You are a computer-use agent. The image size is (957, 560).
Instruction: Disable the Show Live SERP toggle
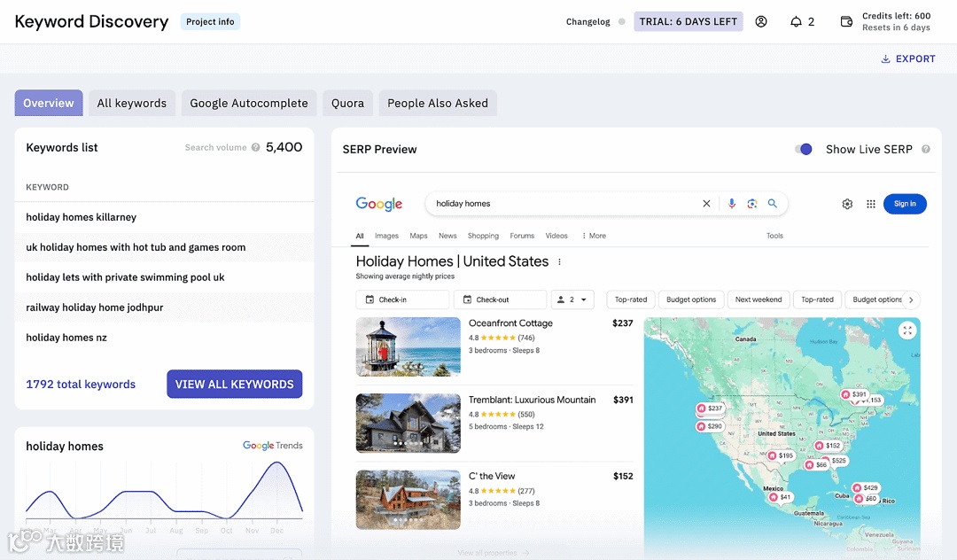[x=804, y=149]
